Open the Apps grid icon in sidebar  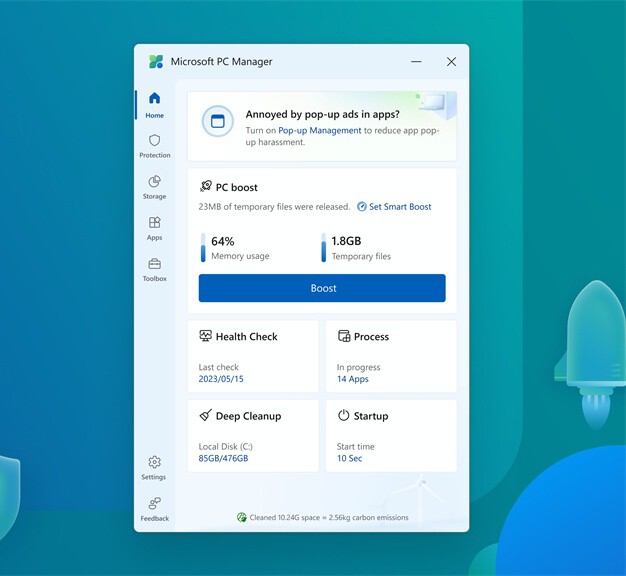click(x=154, y=223)
